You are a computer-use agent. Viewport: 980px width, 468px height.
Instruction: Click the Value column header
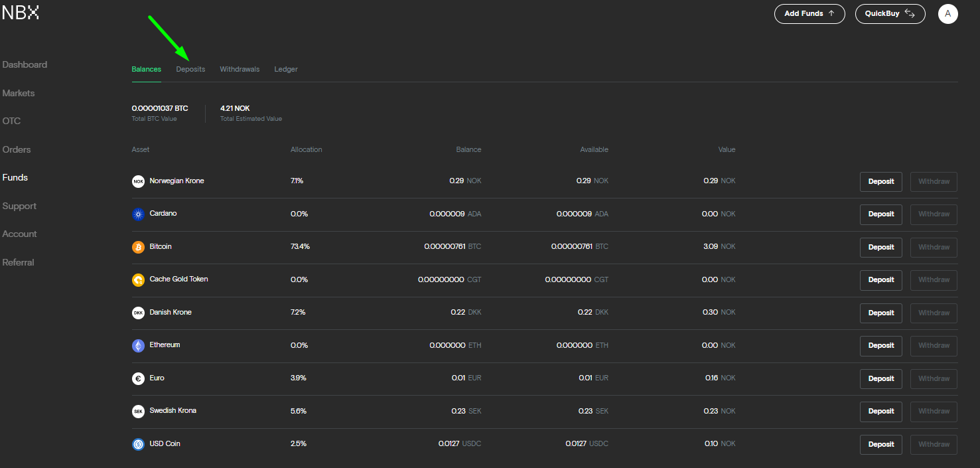point(727,149)
